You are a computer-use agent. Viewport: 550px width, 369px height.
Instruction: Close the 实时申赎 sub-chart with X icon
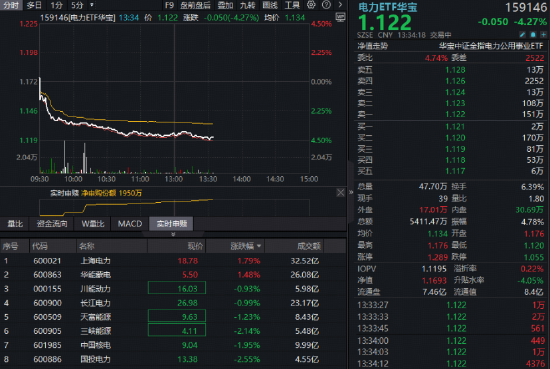340,192
